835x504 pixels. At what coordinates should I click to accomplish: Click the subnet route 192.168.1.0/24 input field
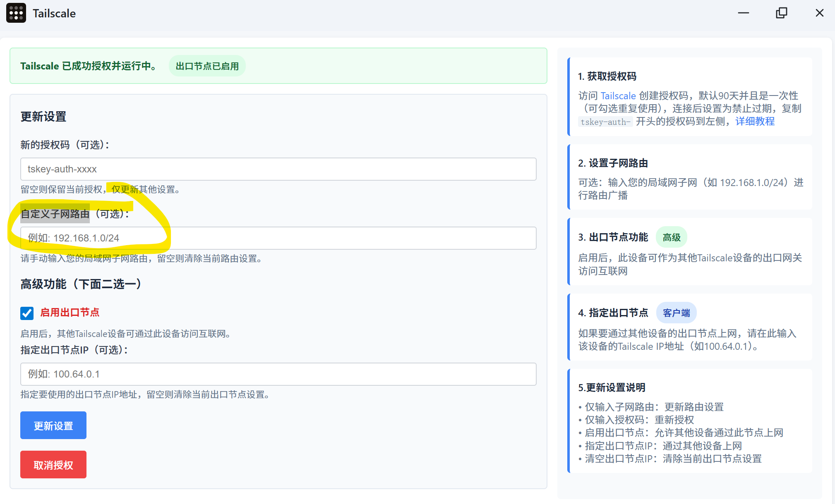tap(278, 238)
